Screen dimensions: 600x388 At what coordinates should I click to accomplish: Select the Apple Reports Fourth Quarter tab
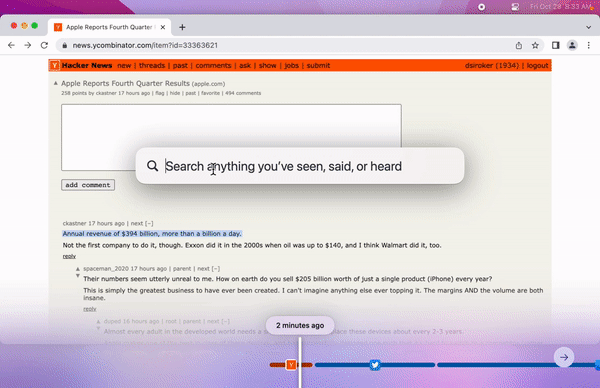(x=109, y=27)
